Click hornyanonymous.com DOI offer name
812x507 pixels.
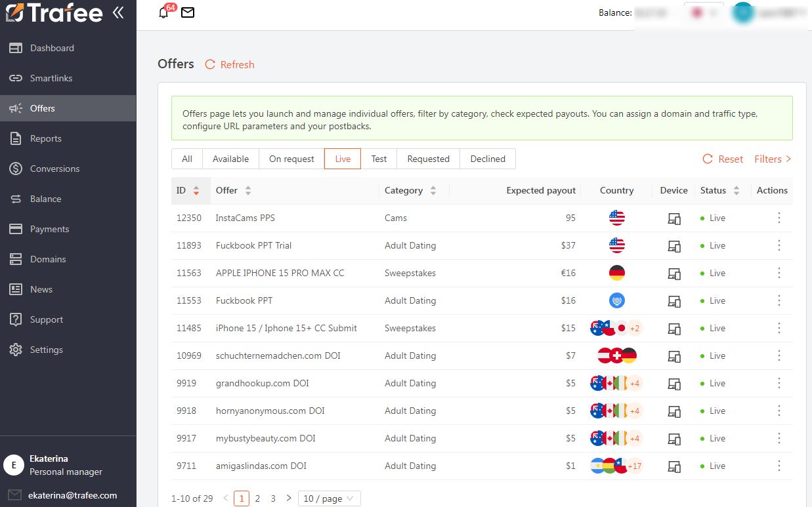pos(270,411)
